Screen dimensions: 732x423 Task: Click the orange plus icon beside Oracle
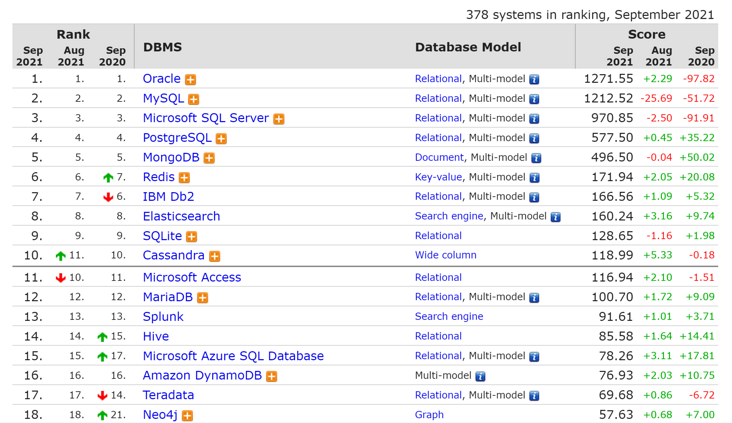click(x=190, y=79)
